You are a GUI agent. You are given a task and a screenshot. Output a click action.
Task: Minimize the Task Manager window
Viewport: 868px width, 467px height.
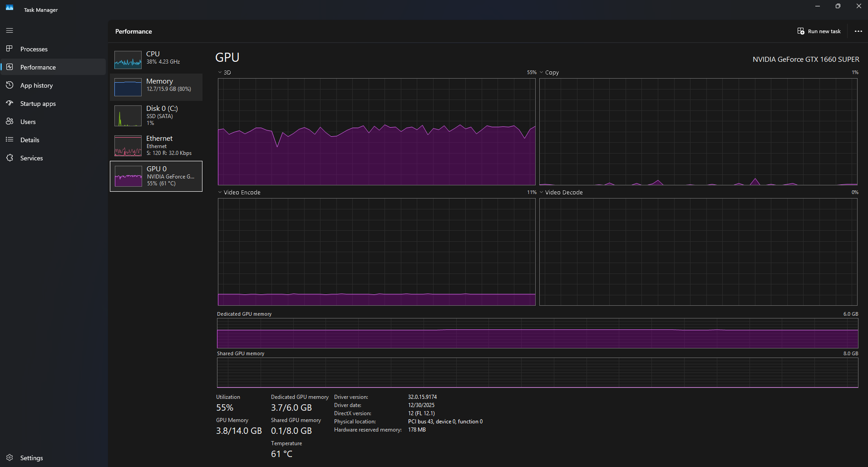click(818, 6)
